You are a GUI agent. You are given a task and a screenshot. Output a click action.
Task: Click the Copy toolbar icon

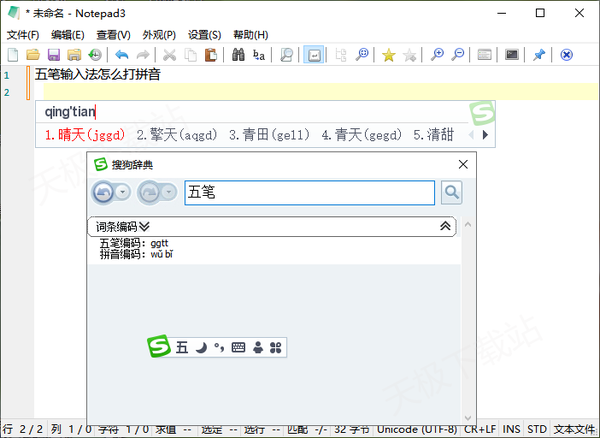pos(190,55)
